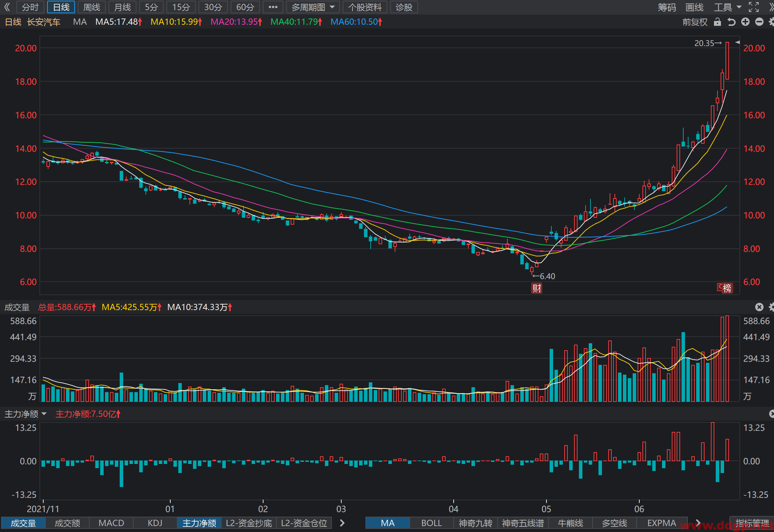Select the 多空线 indicator tab
The width and height of the screenshot is (774, 532).
tap(615, 523)
